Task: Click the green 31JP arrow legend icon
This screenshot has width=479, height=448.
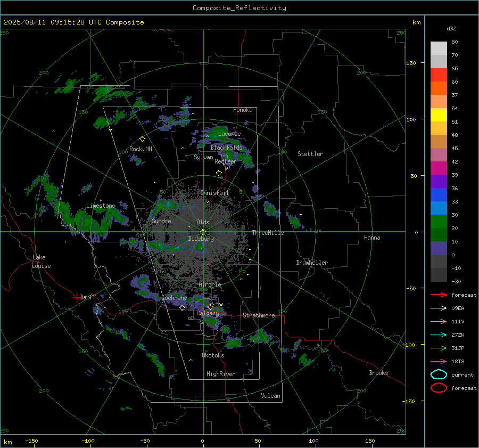Action: (x=439, y=348)
